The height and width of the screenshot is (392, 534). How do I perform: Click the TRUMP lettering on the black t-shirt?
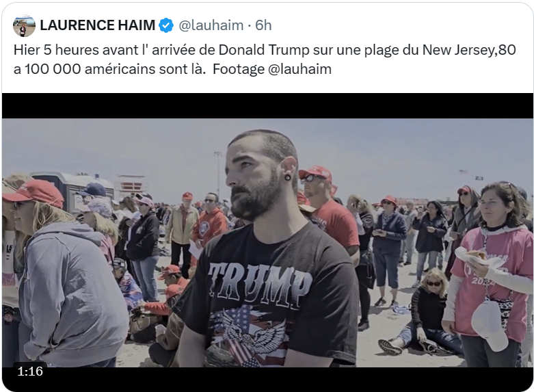(x=261, y=284)
